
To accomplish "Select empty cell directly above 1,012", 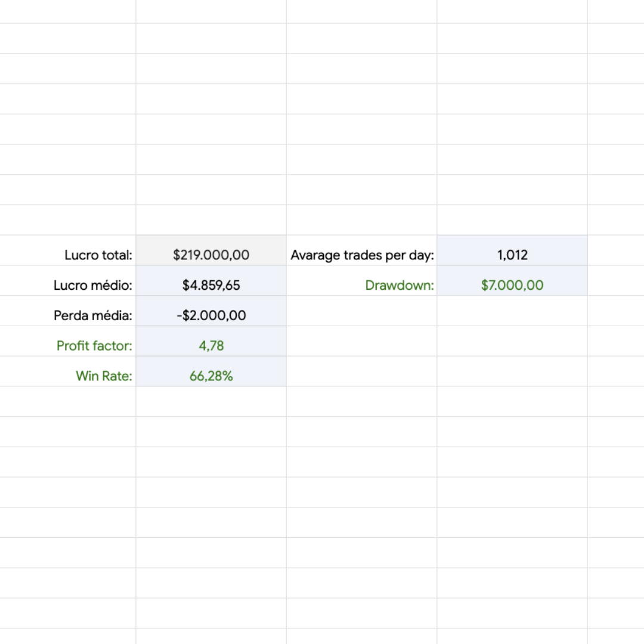I will [x=512, y=220].
